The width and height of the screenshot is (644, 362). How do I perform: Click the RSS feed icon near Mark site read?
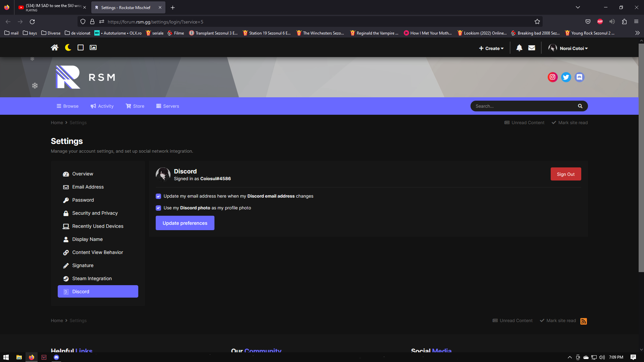point(584,321)
